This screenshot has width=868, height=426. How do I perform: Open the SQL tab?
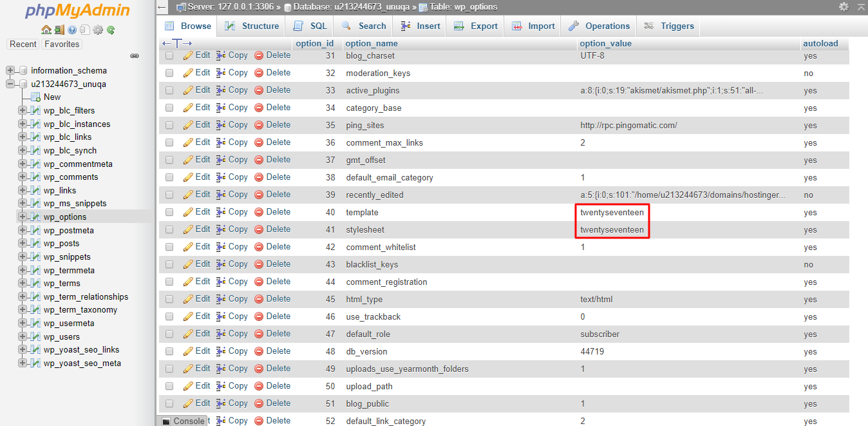(310, 26)
